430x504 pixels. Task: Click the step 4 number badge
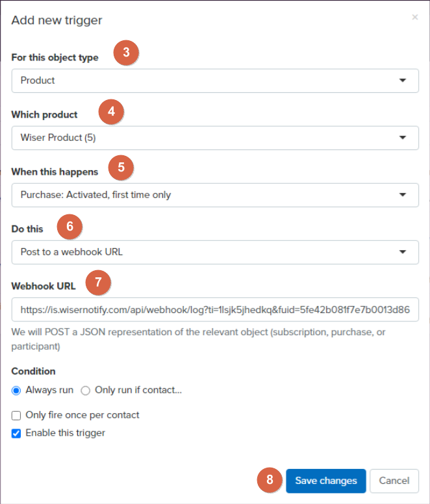(x=111, y=111)
